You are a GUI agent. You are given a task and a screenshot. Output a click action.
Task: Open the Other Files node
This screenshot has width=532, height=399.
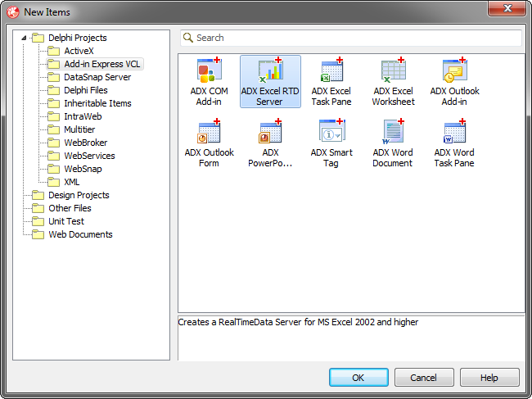(70, 208)
